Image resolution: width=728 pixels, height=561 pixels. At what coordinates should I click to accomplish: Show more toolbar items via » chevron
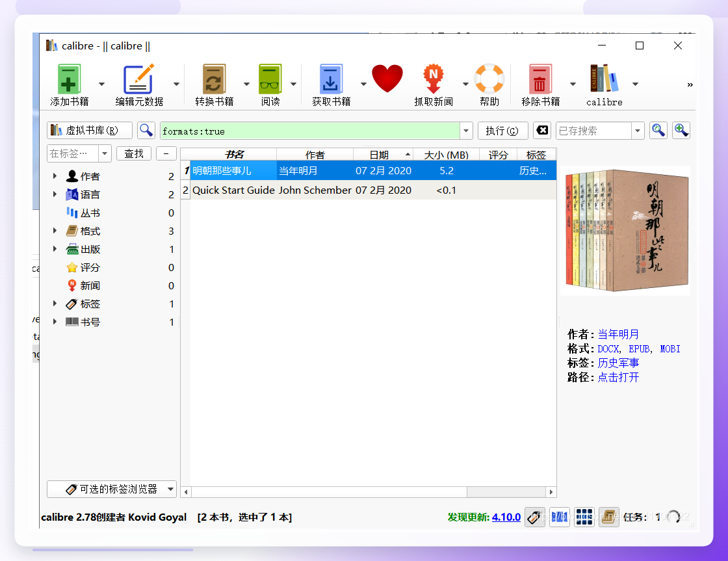click(x=690, y=85)
